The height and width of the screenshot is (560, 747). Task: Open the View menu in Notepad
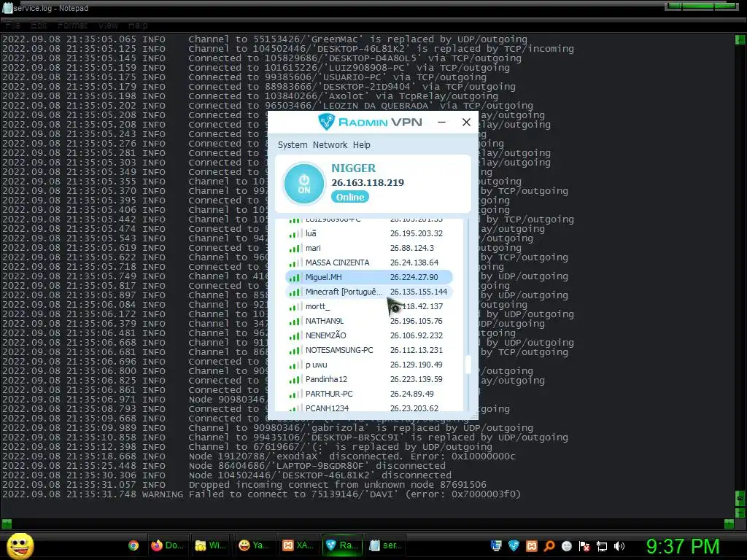pyautogui.click(x=108, y=25)
